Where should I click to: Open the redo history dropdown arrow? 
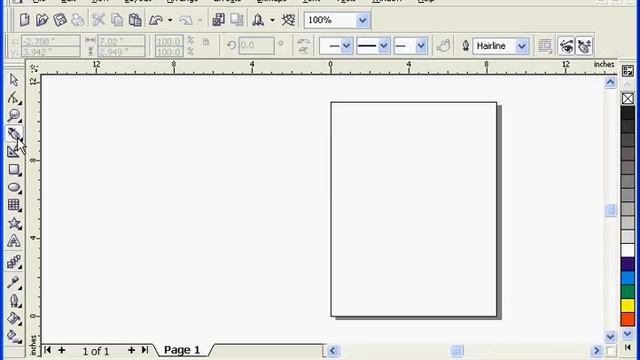tap(200, 20)
